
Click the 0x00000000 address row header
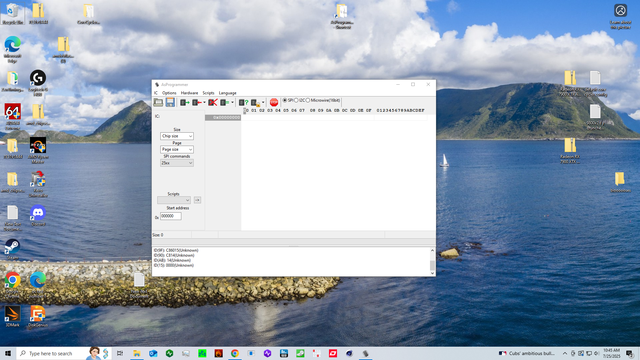point(223,118)
